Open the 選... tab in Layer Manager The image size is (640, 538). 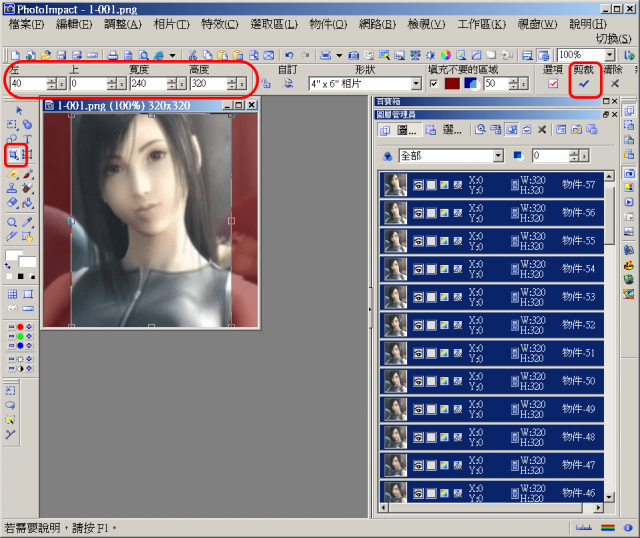pos(444,130)
